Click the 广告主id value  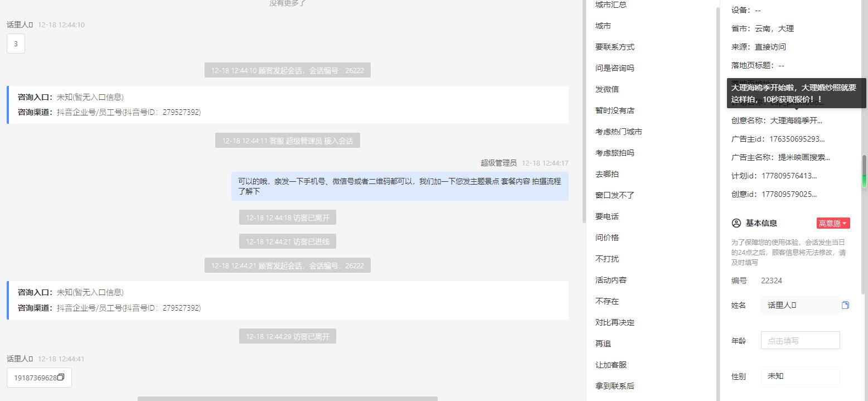click(x=797, y=139)
